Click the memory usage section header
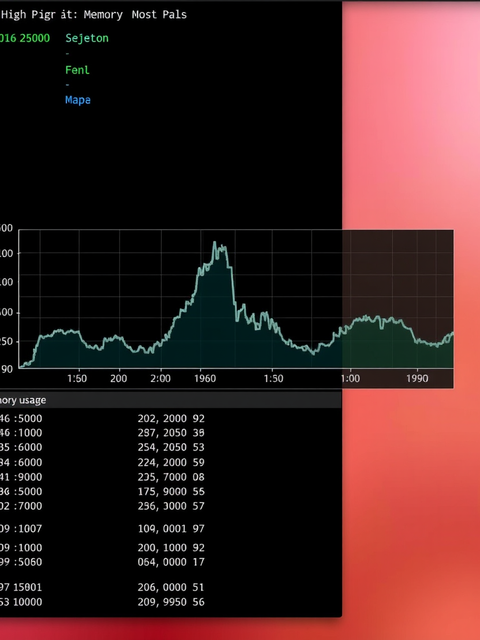This screenshot has height=640, width=480. coord(171,400)
